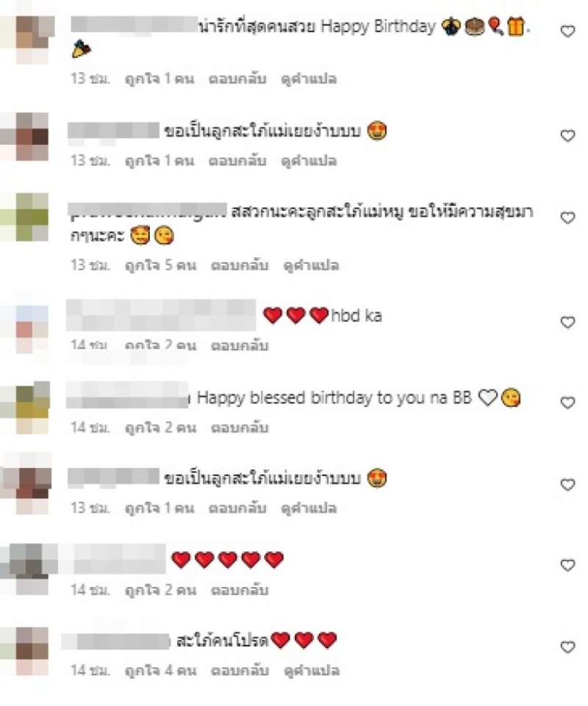Like the second ขอเป็นลูกสะใภ้แม่เยย comment
Viewport: 588px width, 706px height.
[567, 484]
